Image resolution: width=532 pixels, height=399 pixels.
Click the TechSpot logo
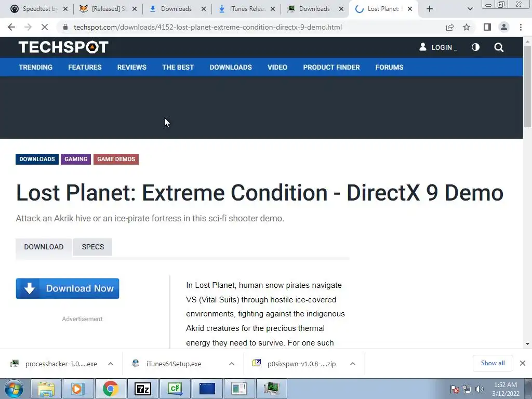[63, 47]
